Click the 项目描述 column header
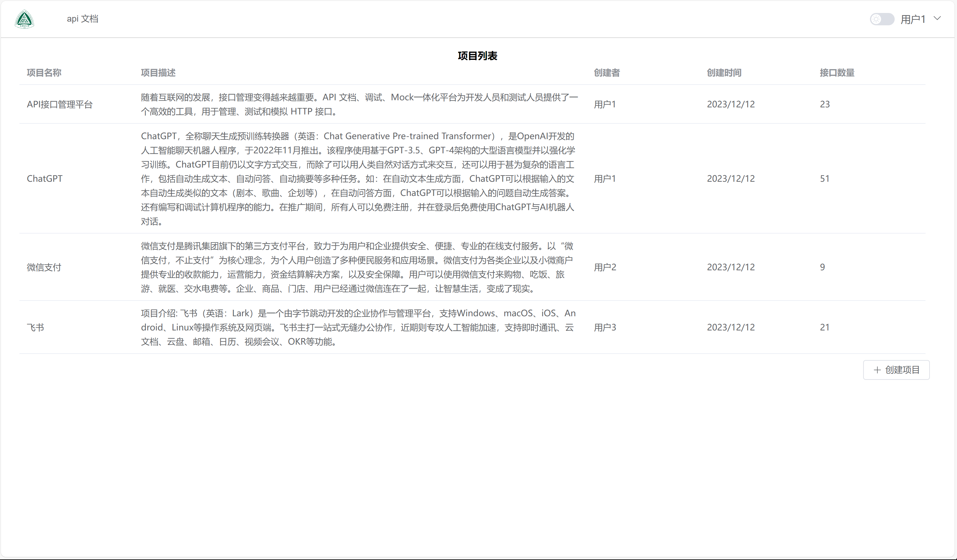This screenshot has width=957, height=560. (x=158, y=73)
